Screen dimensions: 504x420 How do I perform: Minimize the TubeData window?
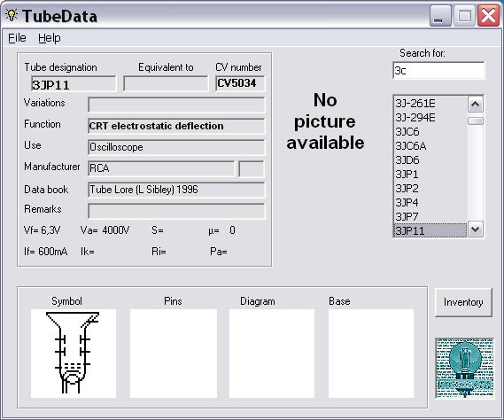(440, 16)
